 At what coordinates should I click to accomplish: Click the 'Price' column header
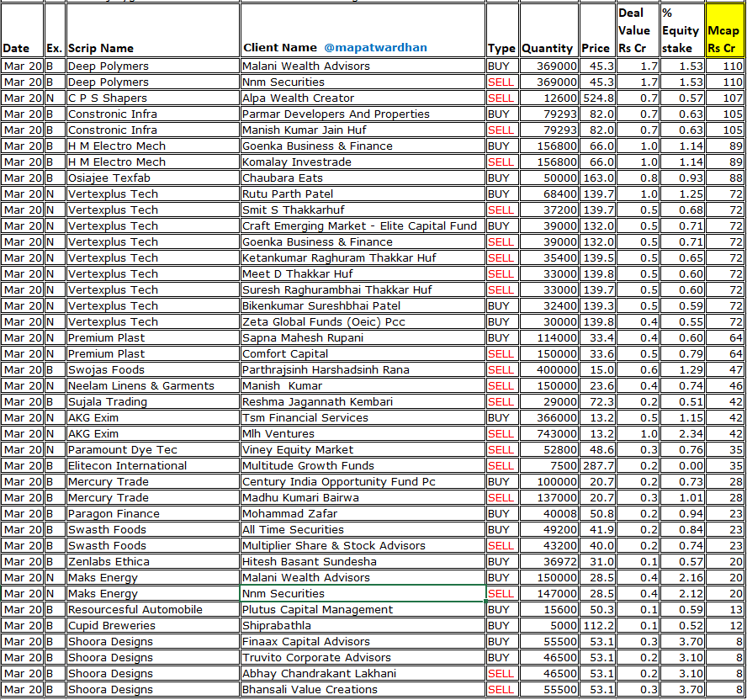[597, 30]
